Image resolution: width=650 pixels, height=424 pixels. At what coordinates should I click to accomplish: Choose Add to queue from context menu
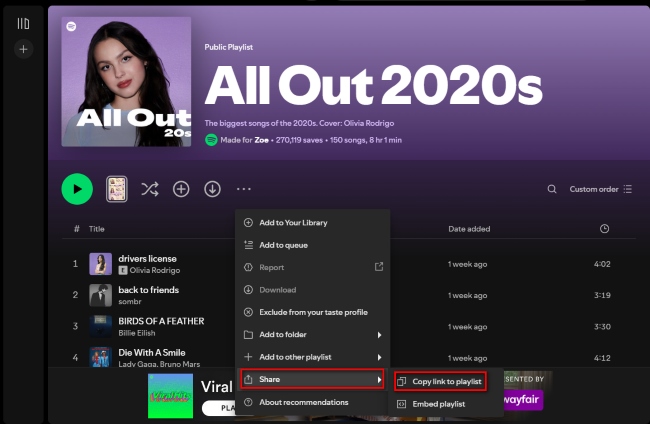coord(313,245)
